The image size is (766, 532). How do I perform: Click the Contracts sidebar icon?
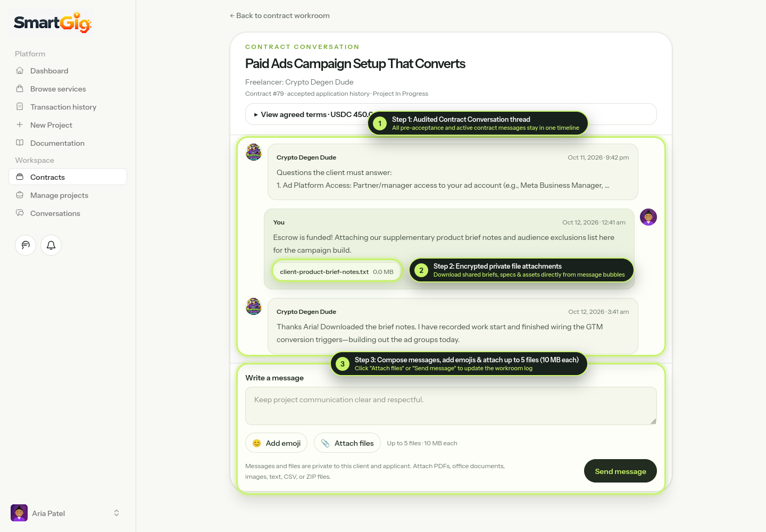(20, 177)
